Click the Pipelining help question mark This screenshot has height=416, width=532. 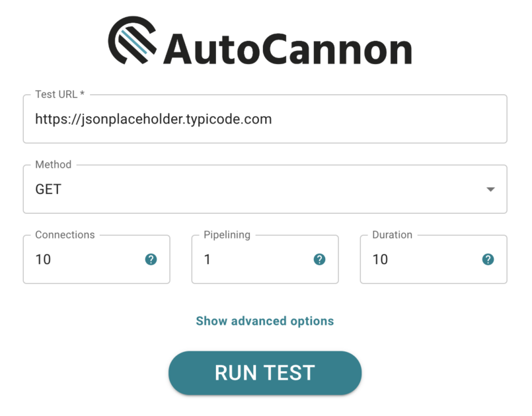tap(319, 260)
